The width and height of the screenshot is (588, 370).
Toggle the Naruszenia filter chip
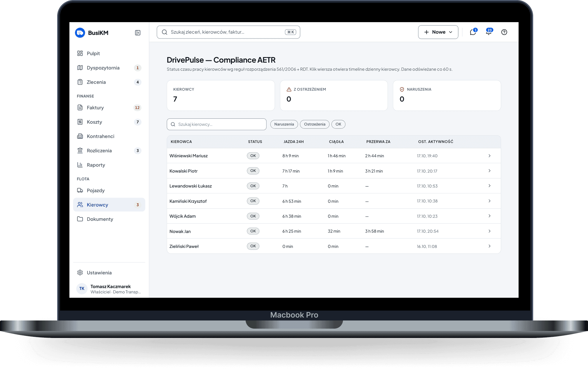284,124
